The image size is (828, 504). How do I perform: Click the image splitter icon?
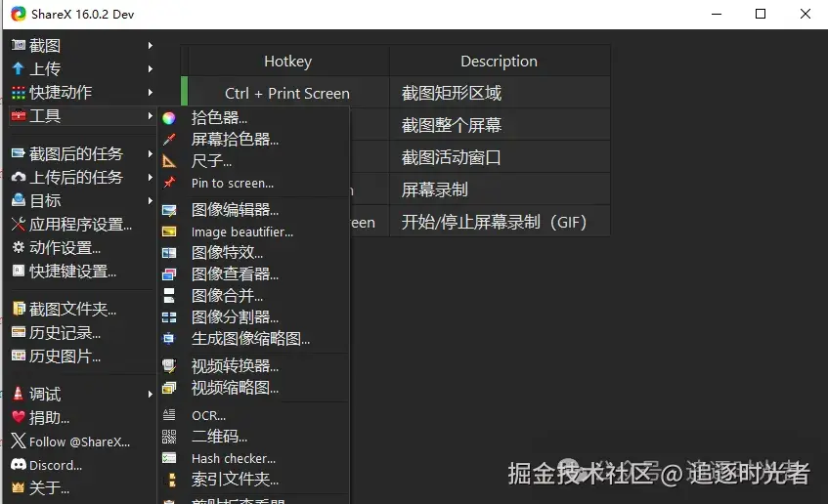(169, 317)
